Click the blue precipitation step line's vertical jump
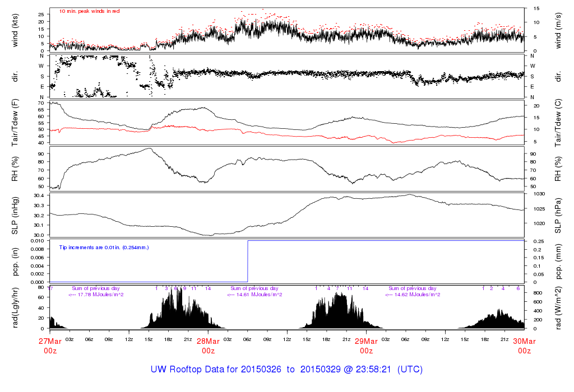574x392 pixels. [248, 262]
